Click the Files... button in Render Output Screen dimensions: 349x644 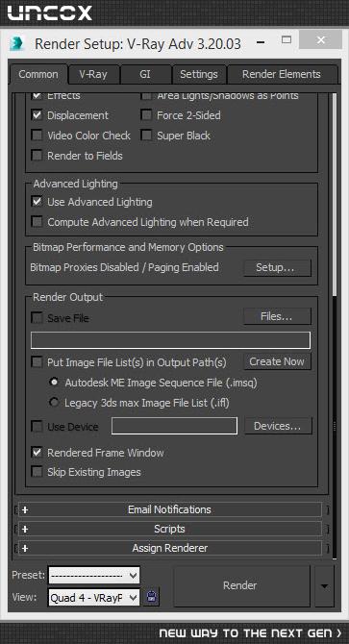(x=277, y=316)
